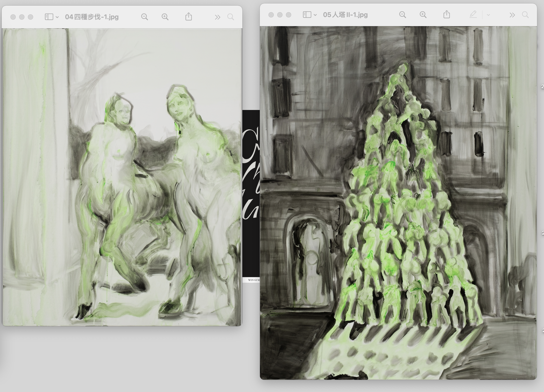Click Share icon in 04四種步伐-1.jpg window

coord(189,17)
